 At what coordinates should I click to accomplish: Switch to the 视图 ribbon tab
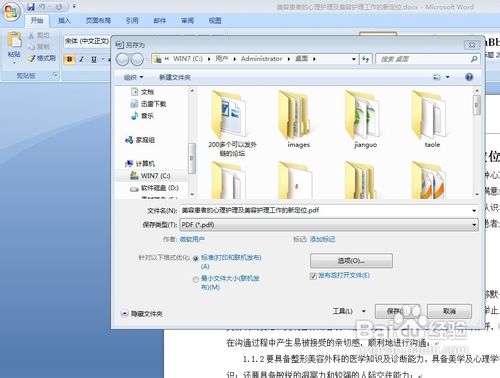point(215,21)
